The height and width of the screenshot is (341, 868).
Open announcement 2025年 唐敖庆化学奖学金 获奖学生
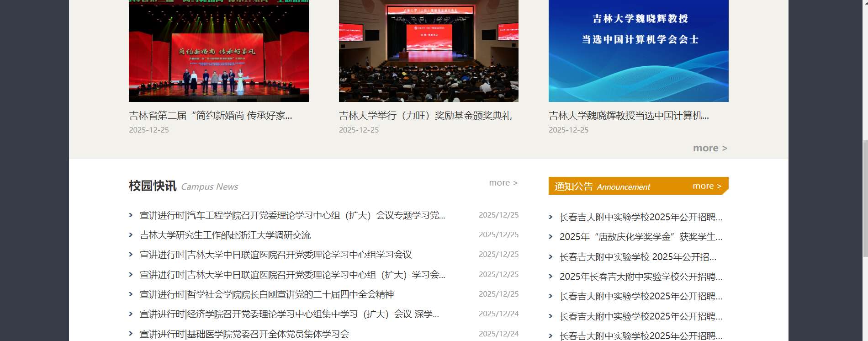(x=640, y=237)
